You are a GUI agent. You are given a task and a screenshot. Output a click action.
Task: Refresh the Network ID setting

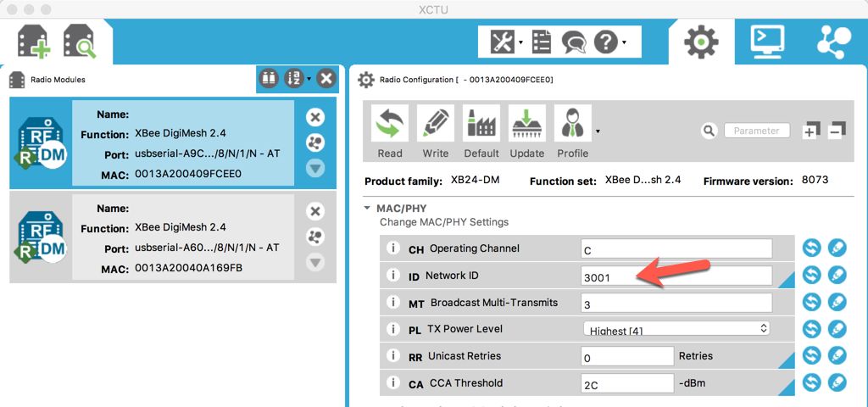coord(811,276)
